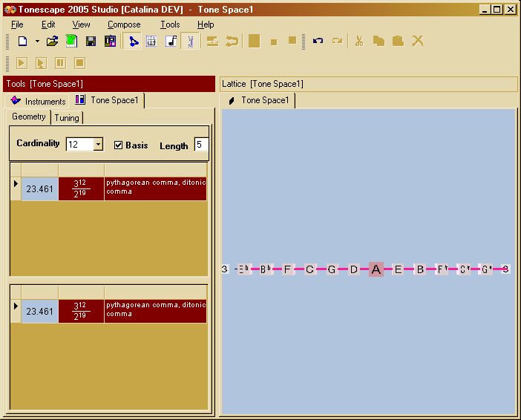The image size is (521, 420).
Task: Click the Bb node on the lattice
Action: coord(265,269)
